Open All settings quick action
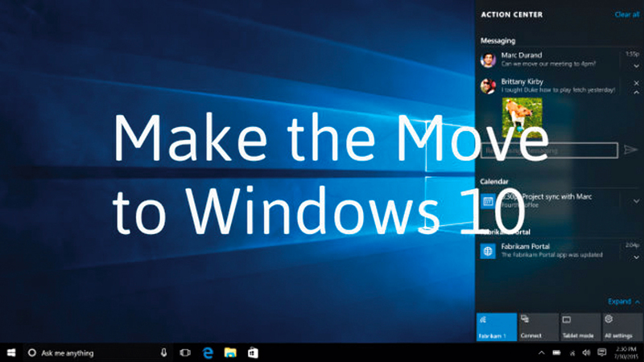 pyautogui.click(x=622, y=327)
